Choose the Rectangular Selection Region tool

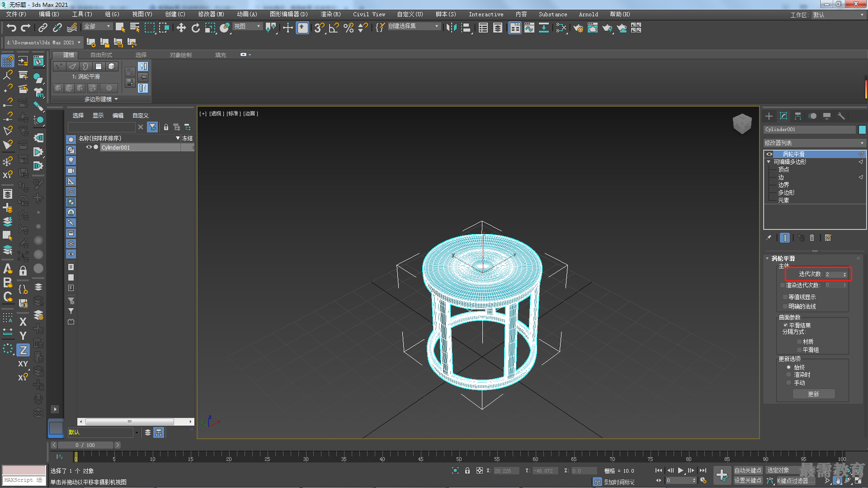149,28
